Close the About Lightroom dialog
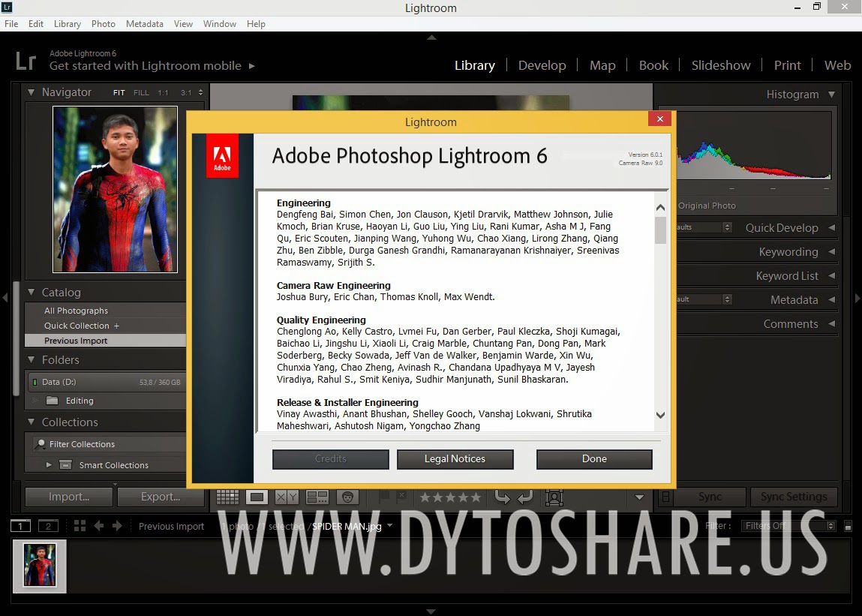 tap(659, 119)
